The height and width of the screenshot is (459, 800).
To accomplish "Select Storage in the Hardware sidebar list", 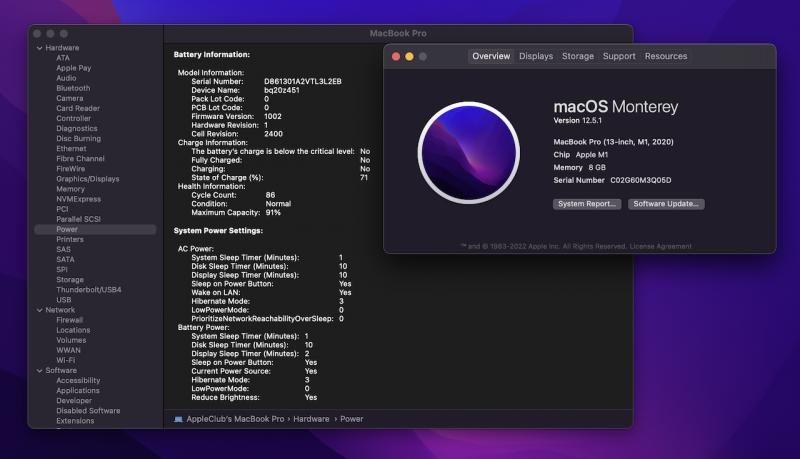I will tap(70, 280).
